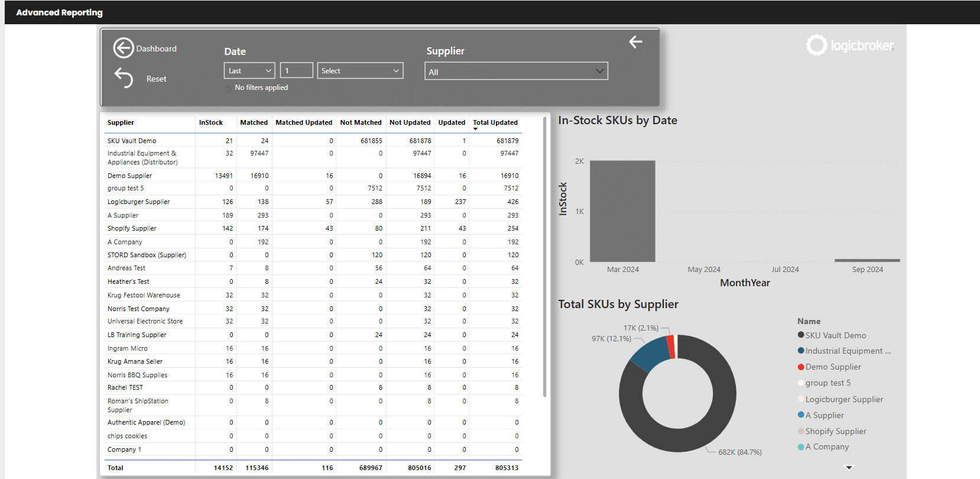Click the Shopify Supplier legend swatch
Viewport: 980px width, 479px height.
801,431
